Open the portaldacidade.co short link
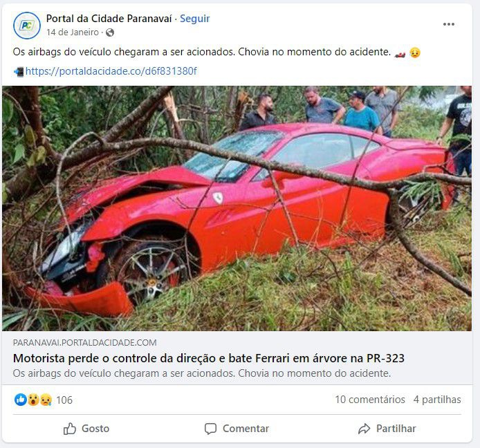Image resolution: width=480 pixels, height=448 pixels. pos(111,71)
